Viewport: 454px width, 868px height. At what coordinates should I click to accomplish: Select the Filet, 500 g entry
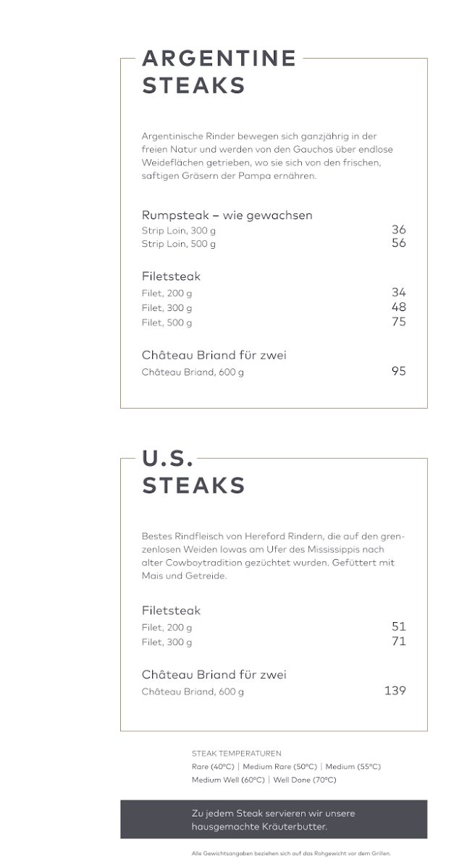tap(167, 323)
